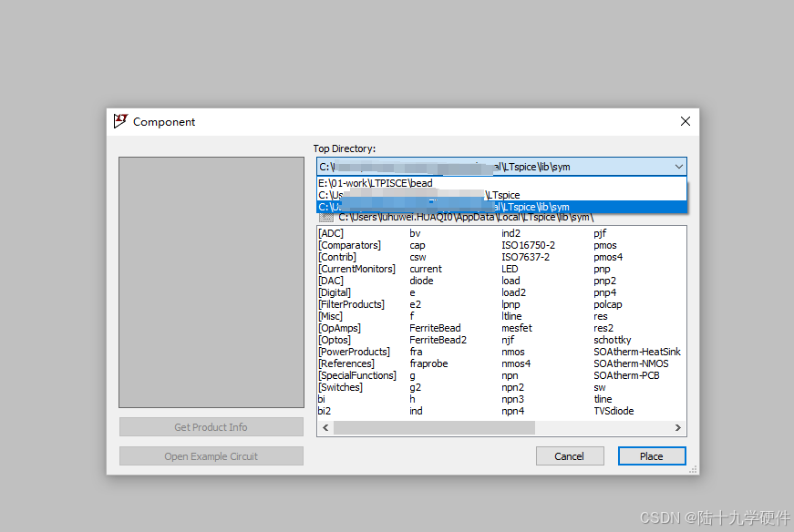Open the [ADC] folder
The height and width of the screenshot is (532, 794).
click(x=331, y=233)
